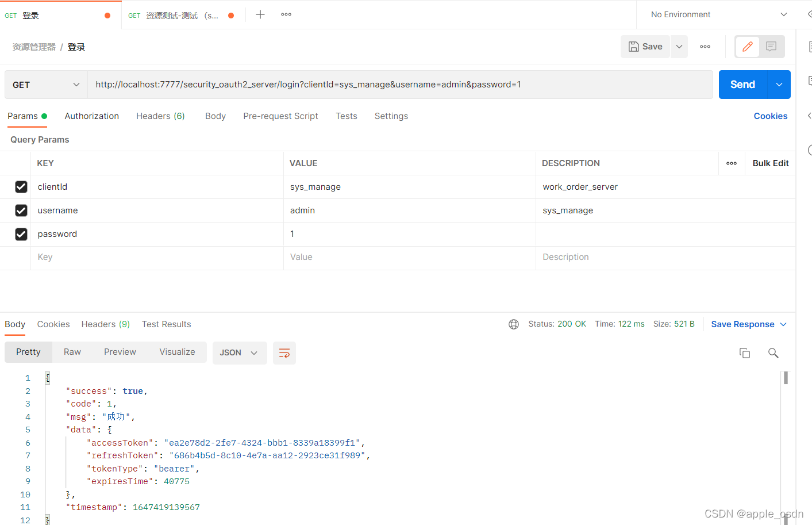Open the No Environment selector
Screen dimensions: 812x525
click(718, 14)
